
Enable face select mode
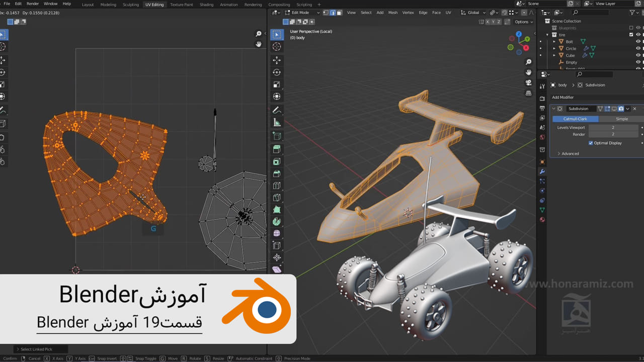coord(339,13)
